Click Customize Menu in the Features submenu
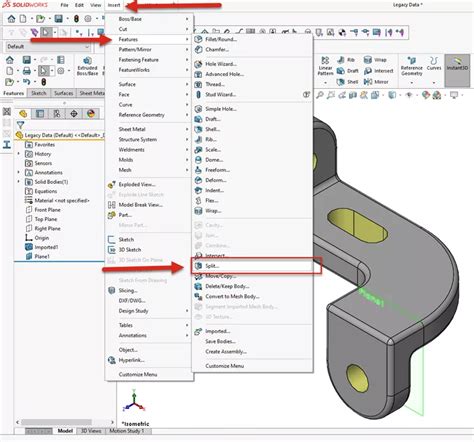 click(x=253, y=366)
